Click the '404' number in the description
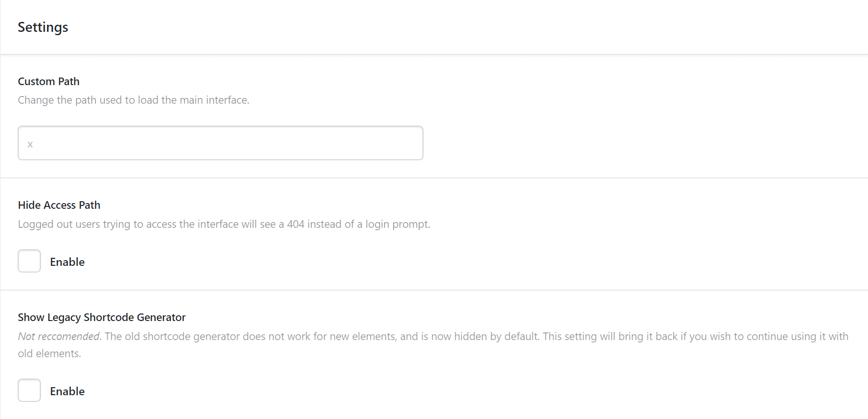868x419 pixels. tap(296, 224)
